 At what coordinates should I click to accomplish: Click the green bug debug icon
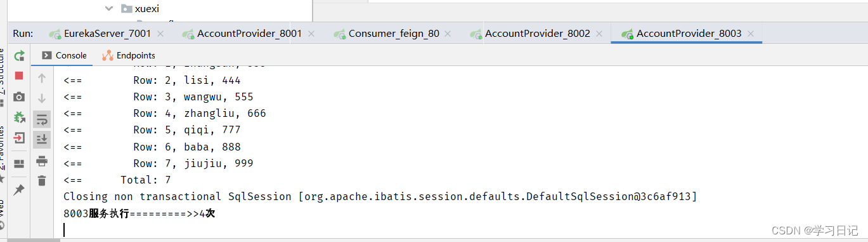point(19,117)
